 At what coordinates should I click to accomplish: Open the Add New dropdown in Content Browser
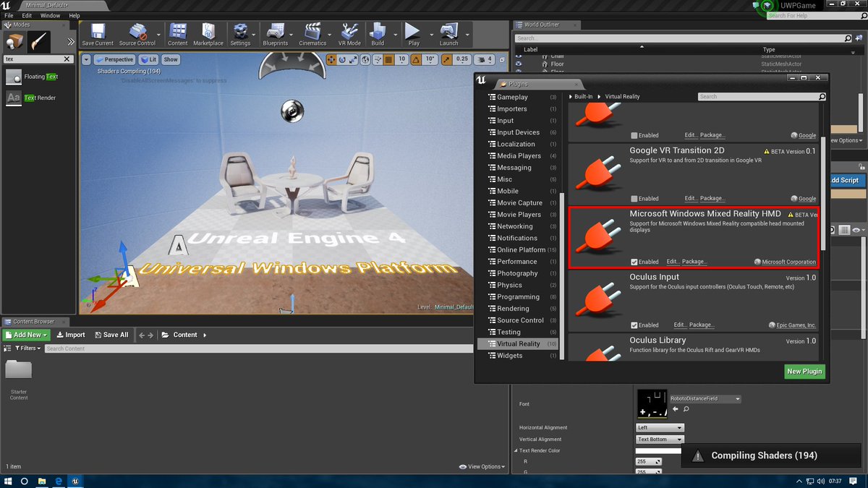coord(26,335)
